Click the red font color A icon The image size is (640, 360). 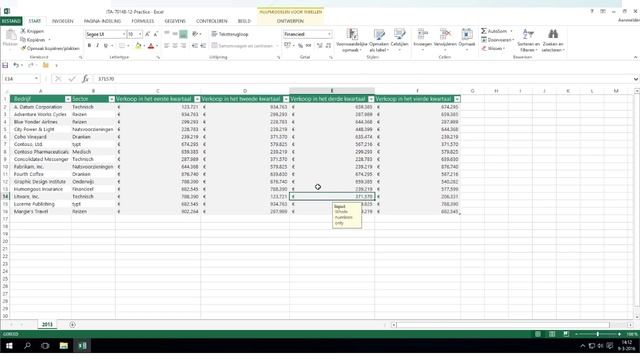click(x=151, y=46)
